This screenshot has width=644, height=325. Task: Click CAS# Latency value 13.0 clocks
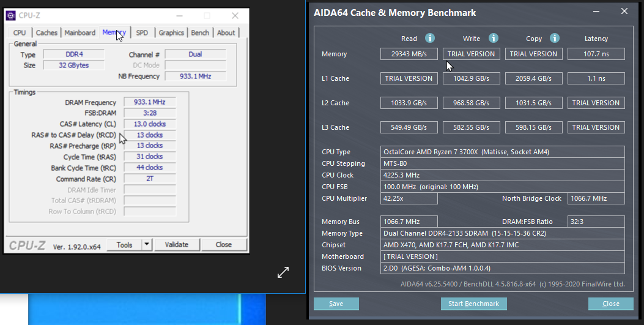click(149, 124)
